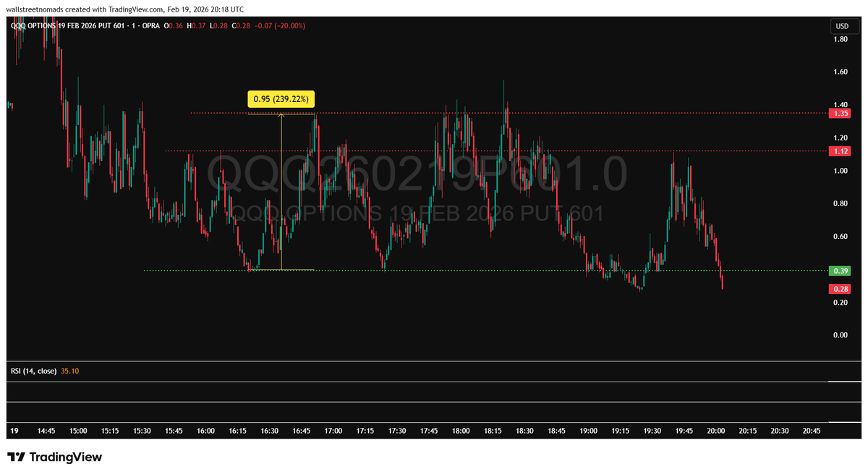Click the 1.00 price axis label
The image size is (868, 475).
[840, 171]
